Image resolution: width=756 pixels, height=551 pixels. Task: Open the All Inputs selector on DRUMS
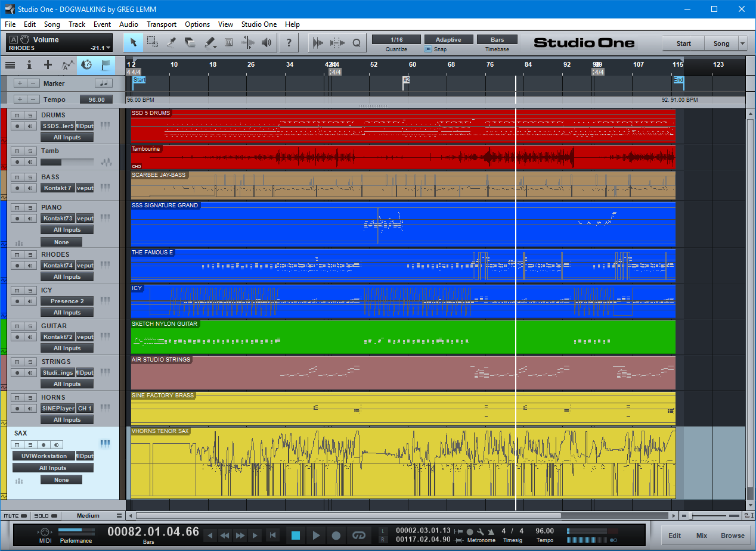point(67,137)
